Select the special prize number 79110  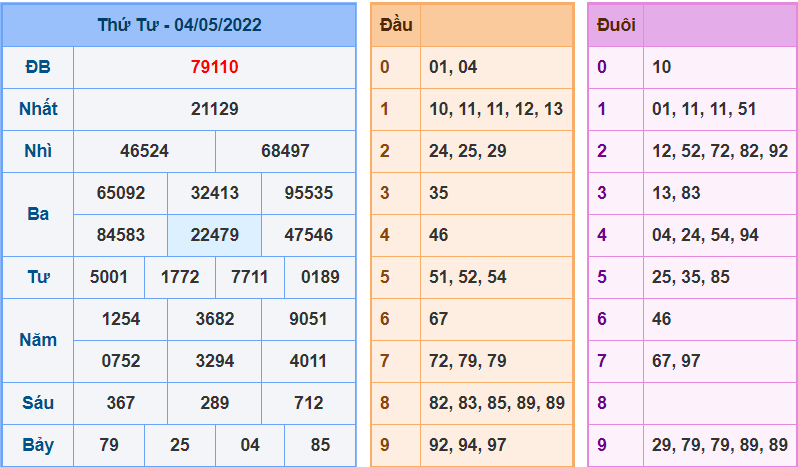[x=215, y=67]
